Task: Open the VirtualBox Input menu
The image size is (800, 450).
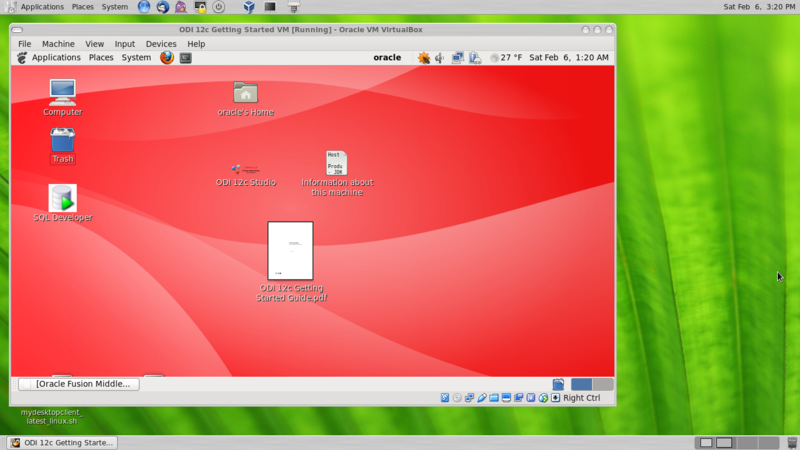Action: (124, 44)
